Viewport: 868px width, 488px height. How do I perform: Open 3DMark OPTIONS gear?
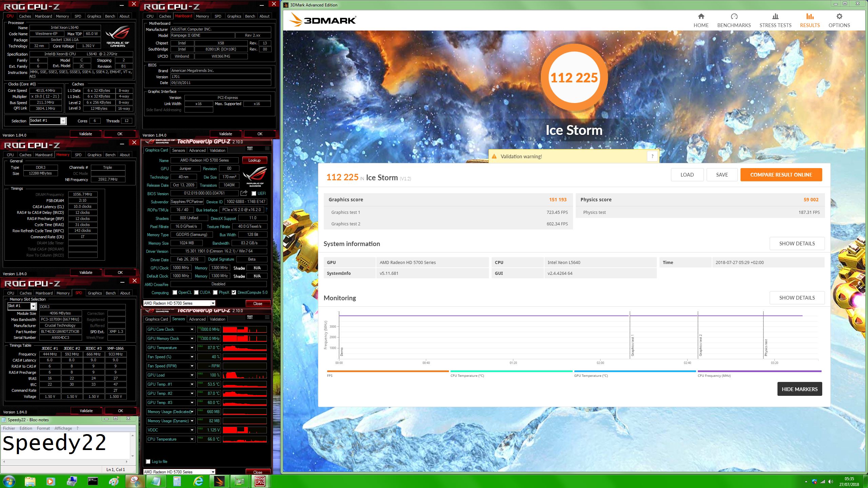839,20
